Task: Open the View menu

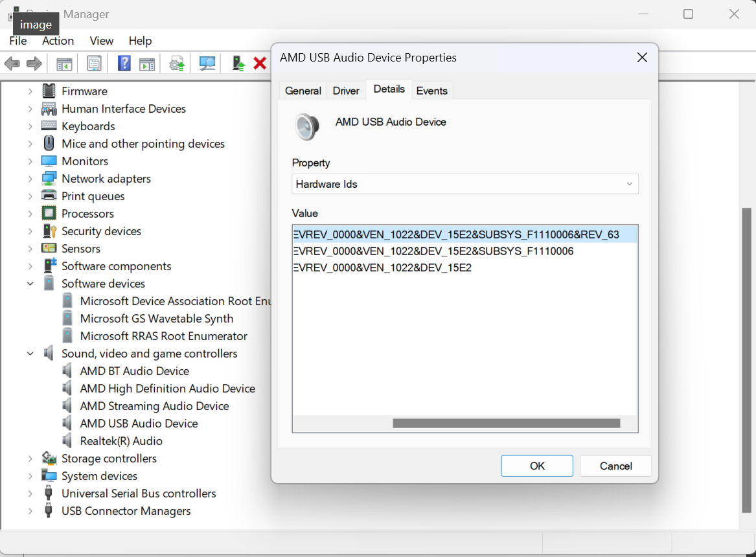Action: tap(101, 41)
